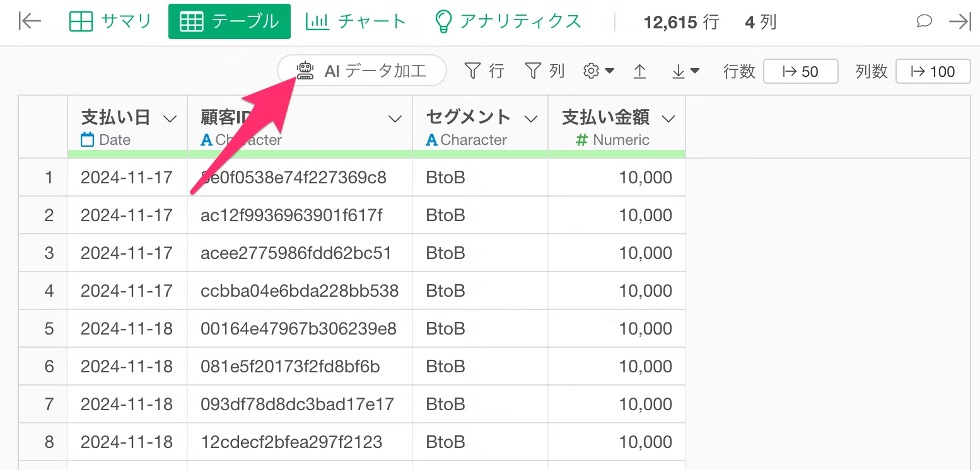Collapse right panel with arrow-bar icon
This screenshot has height=470, width=980.
[960, 21]
